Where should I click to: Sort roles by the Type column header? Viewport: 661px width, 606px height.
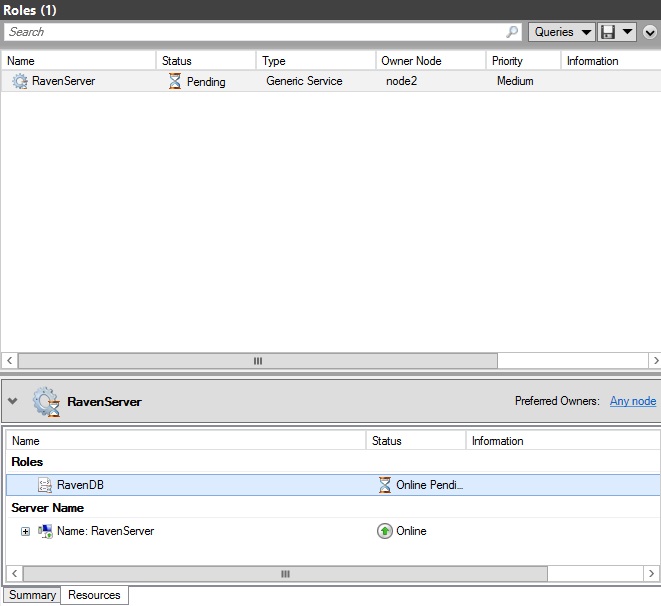[x=315, y=61]
